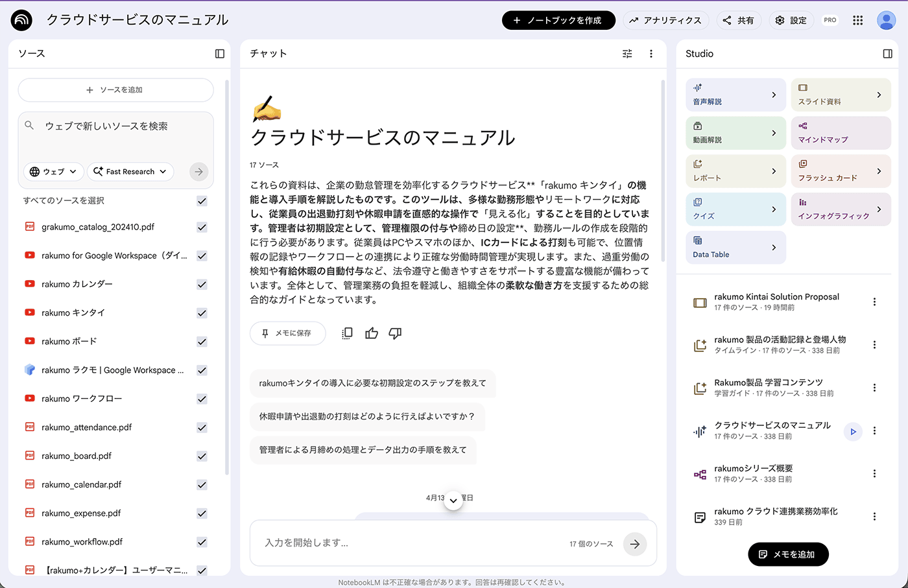
Task: Click the PRO badge
Action: click(x=830, y=20)
